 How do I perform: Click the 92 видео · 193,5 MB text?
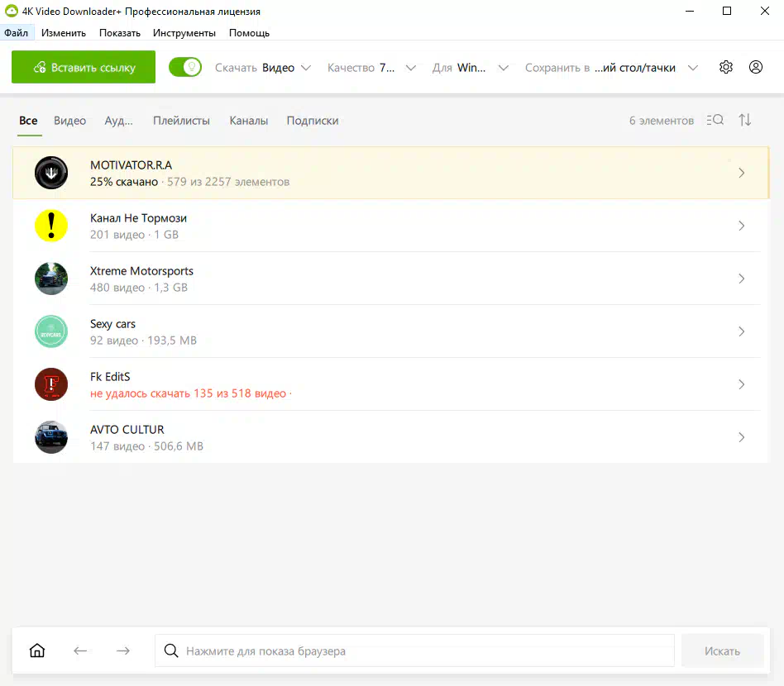(144, 341)
